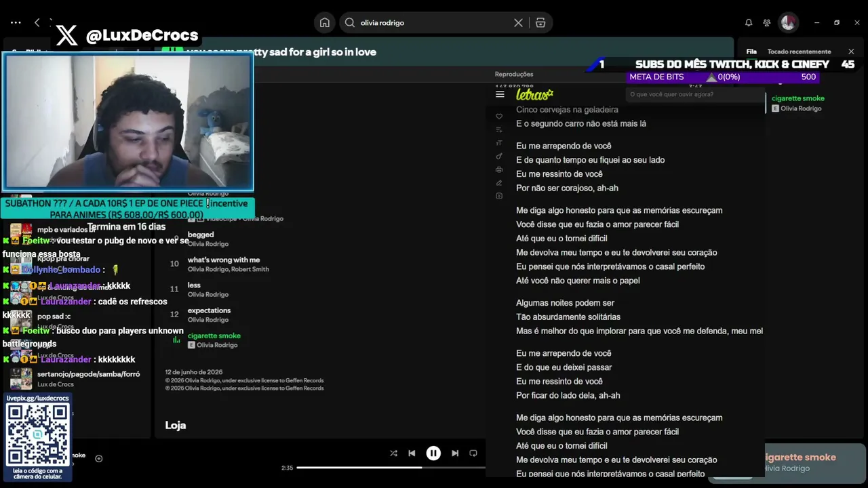Screen dimensions: 868x488
Task: Open Spotify notifications bell
Action: pyautogui.click(x=749, y=22)
